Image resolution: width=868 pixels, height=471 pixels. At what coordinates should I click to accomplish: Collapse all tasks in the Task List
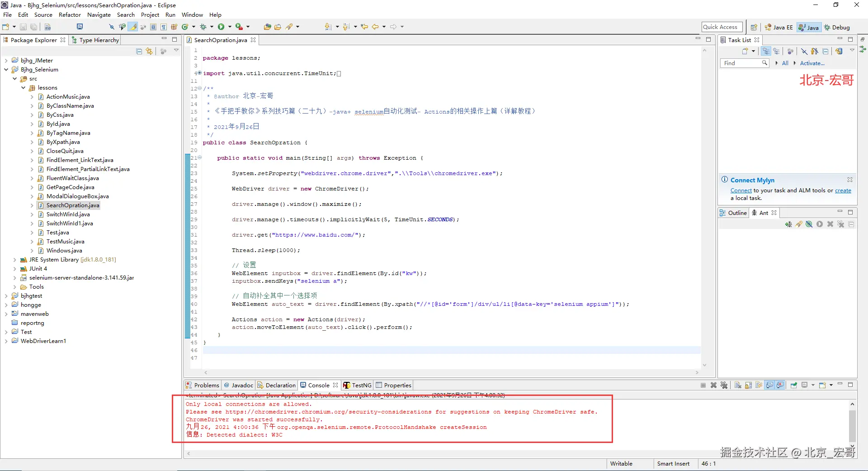tap(826, 52)
